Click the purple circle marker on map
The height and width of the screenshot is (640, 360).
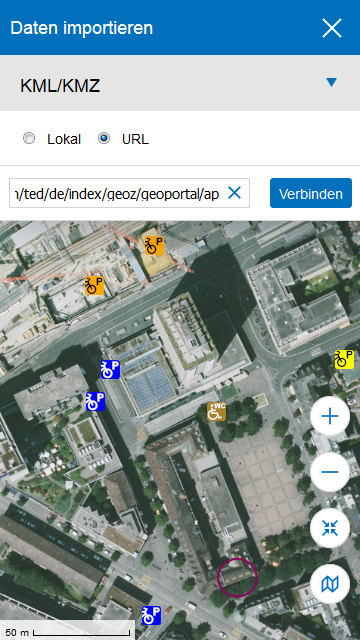pos(237,578)
